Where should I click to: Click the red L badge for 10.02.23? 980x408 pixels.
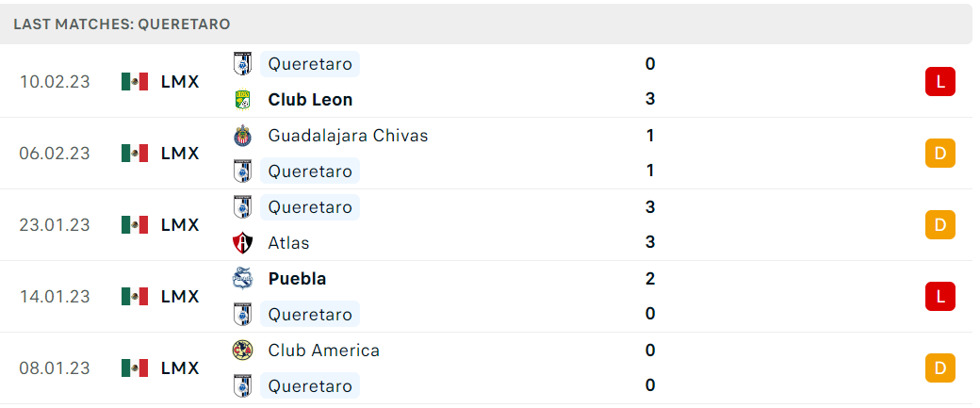pos(940,81)
